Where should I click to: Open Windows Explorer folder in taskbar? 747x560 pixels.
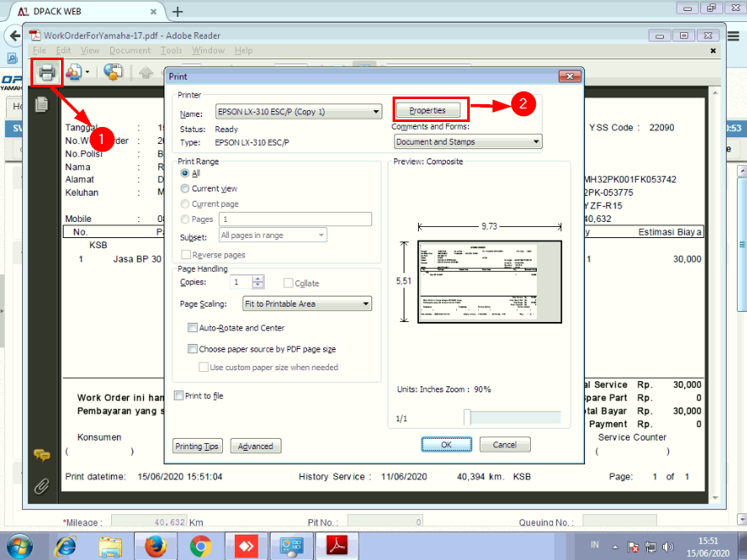point(110,546)
